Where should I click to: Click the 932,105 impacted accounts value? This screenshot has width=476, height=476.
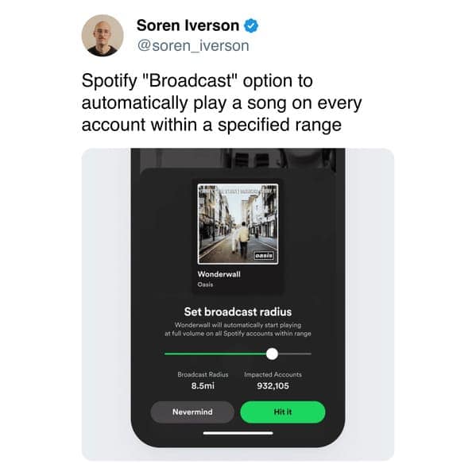point(273,386)
